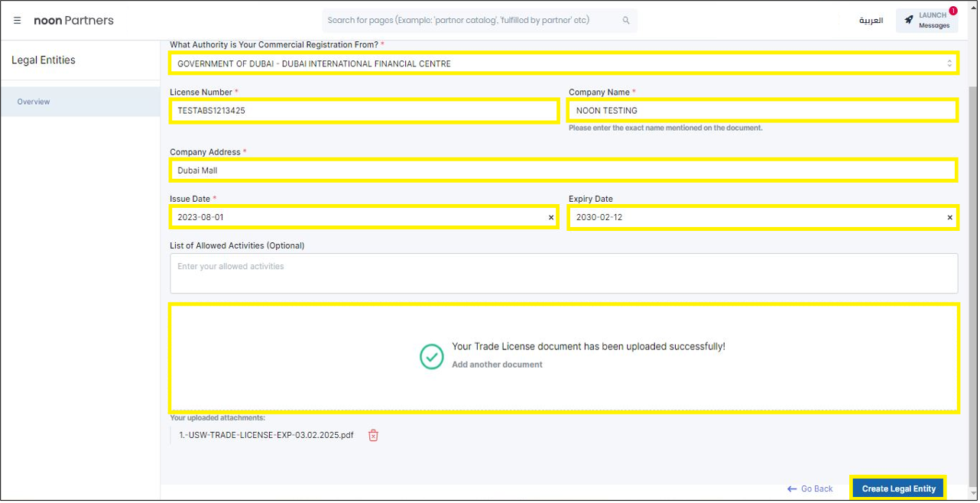Select Overview in the sidebar

[x=34, y=102]
